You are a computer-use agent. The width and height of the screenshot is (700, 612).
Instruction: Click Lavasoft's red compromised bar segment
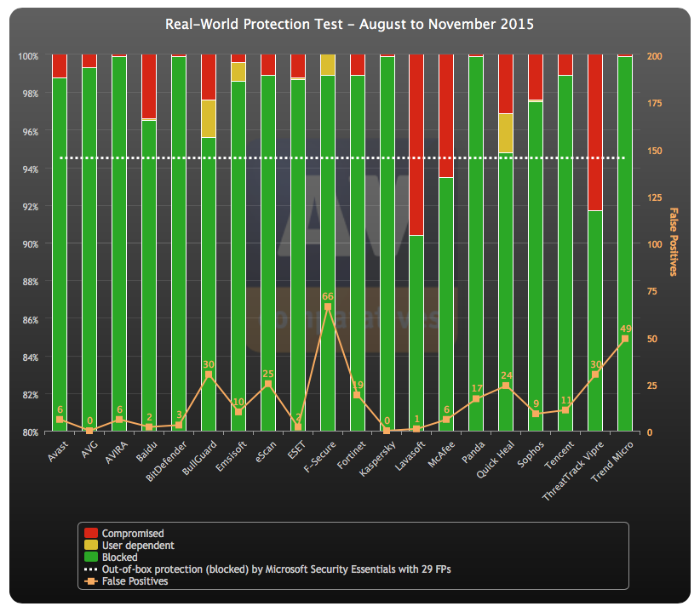[416, 145]
